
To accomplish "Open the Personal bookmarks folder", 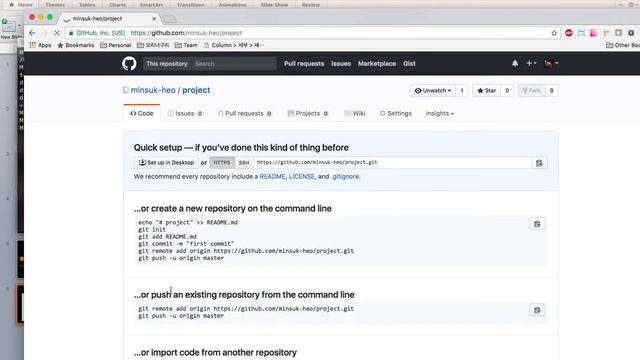I will (x=116, y=45).
